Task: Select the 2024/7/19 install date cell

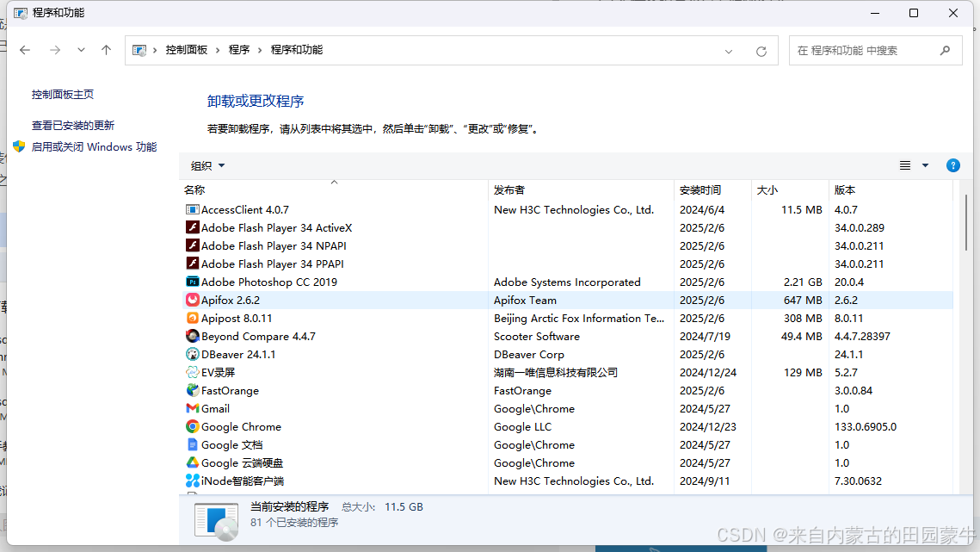Action: (x=705, y=336)
